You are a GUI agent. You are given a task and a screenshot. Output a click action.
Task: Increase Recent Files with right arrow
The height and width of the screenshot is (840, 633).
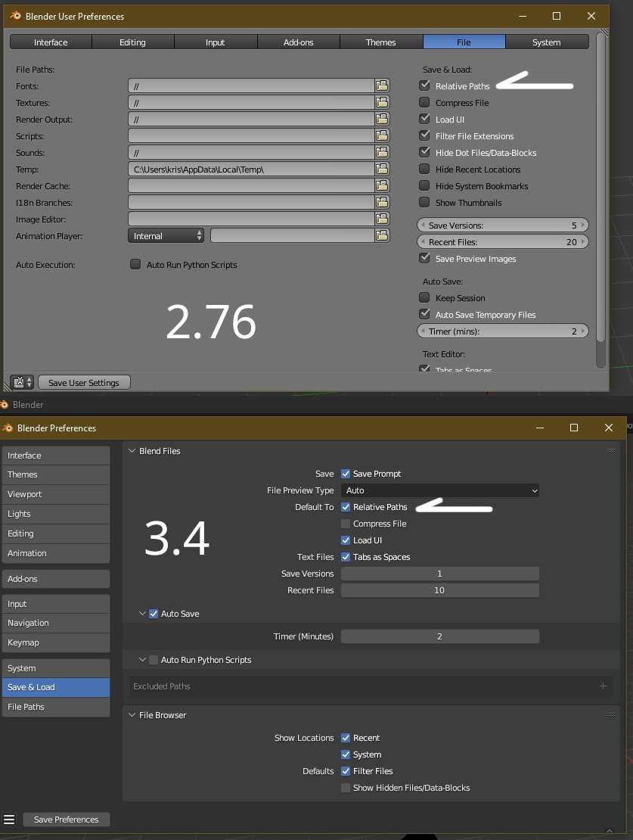(x=582, y=241)
